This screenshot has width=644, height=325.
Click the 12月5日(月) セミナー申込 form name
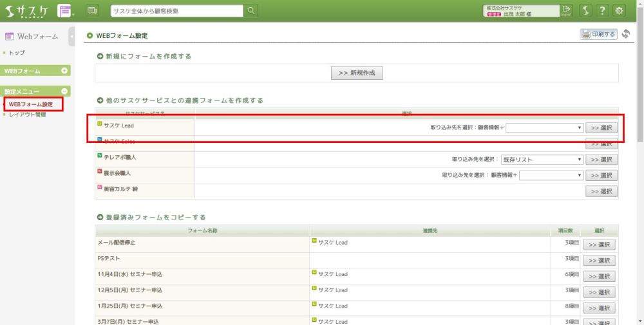pos(129,290)
